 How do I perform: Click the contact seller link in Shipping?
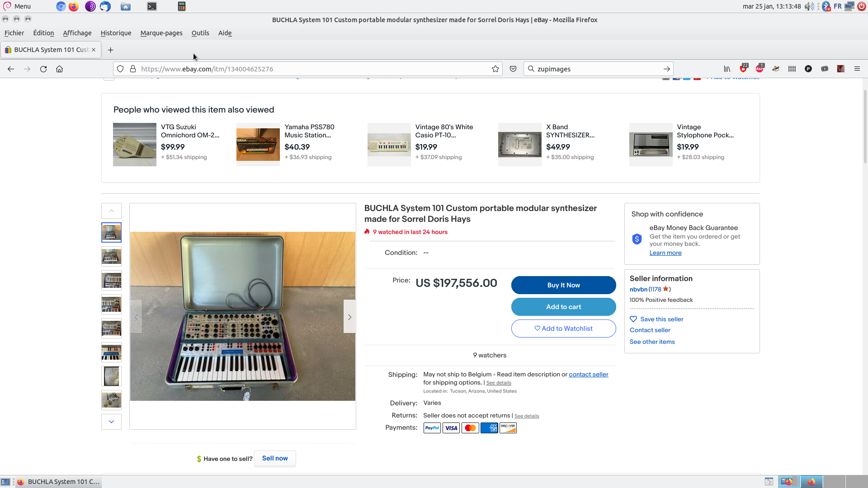point(588,374)
